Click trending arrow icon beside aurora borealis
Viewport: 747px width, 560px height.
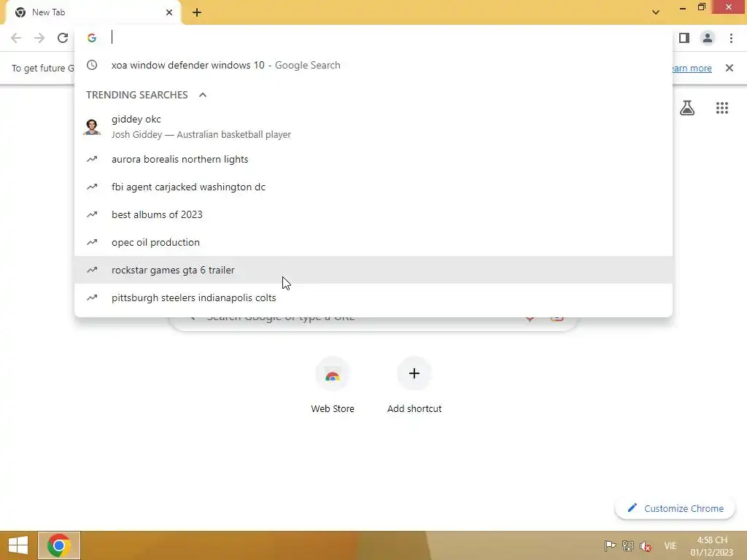click(x=92, y=159)
